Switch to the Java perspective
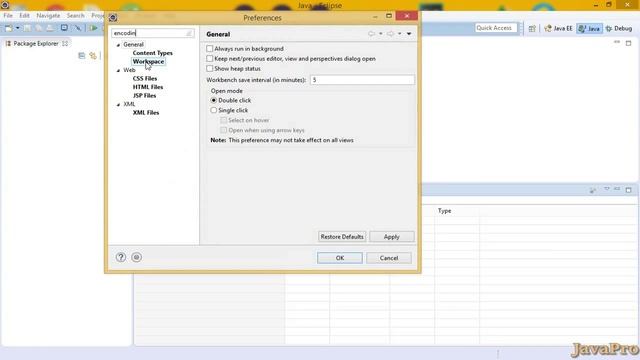This screenshot has height=360, width=640. point(589,29)
